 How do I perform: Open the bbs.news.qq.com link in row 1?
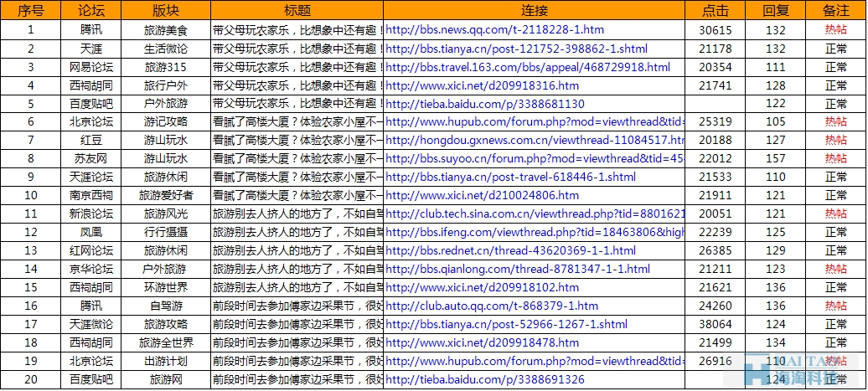coord(494,30)
